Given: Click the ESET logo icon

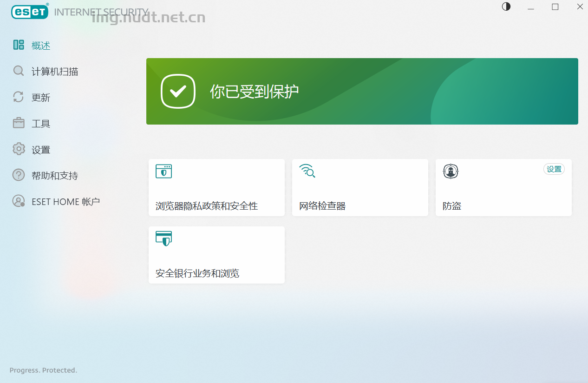Looking at the screenshot, I should 29,12.
